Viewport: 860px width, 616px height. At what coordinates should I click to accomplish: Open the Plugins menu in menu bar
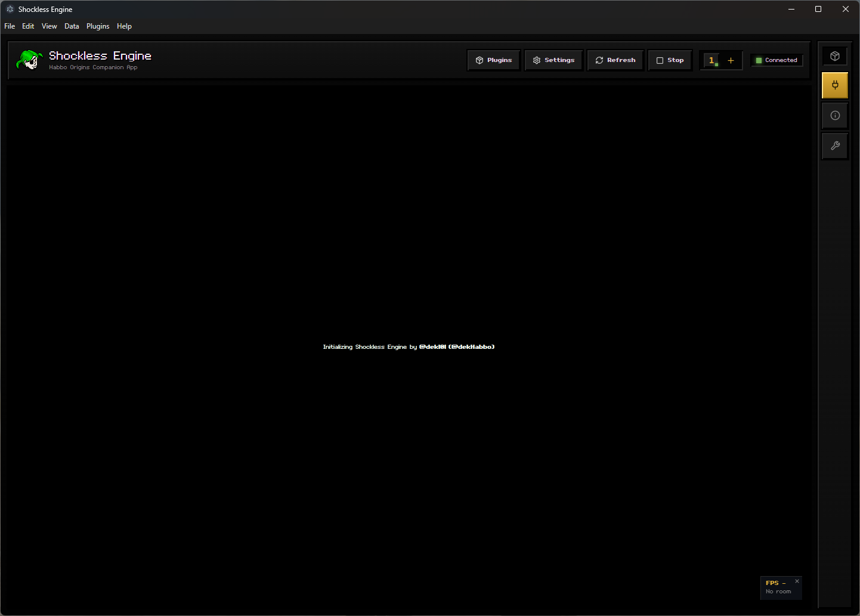[x=98, y=26]
